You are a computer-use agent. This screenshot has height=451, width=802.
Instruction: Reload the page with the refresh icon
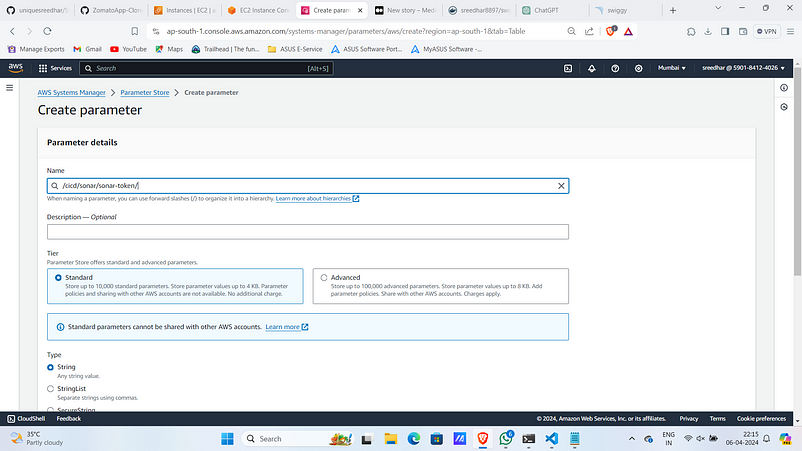[47, 31]
